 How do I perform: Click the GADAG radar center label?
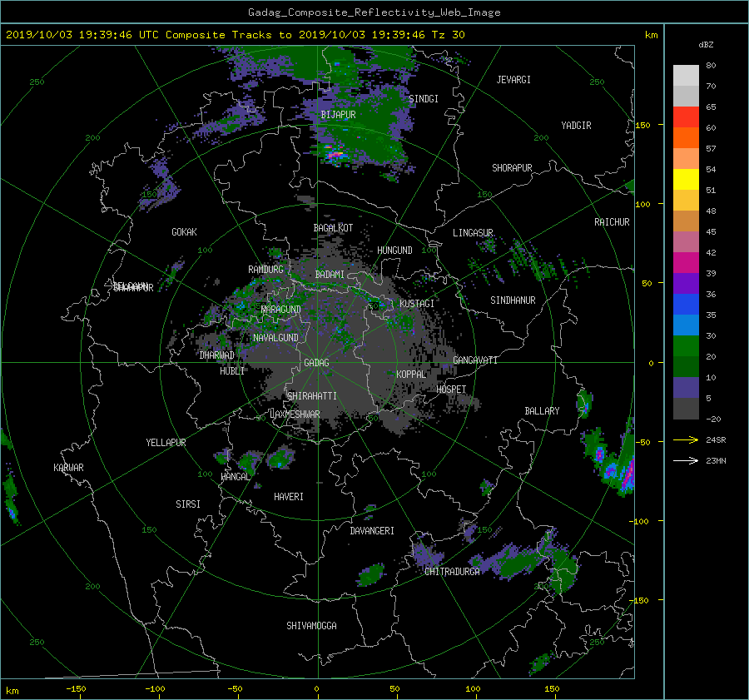317,363
